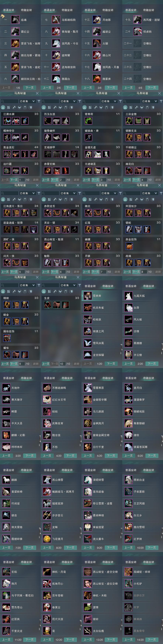Click the golden 飞花镂月 mount icon

pos(47,539)
